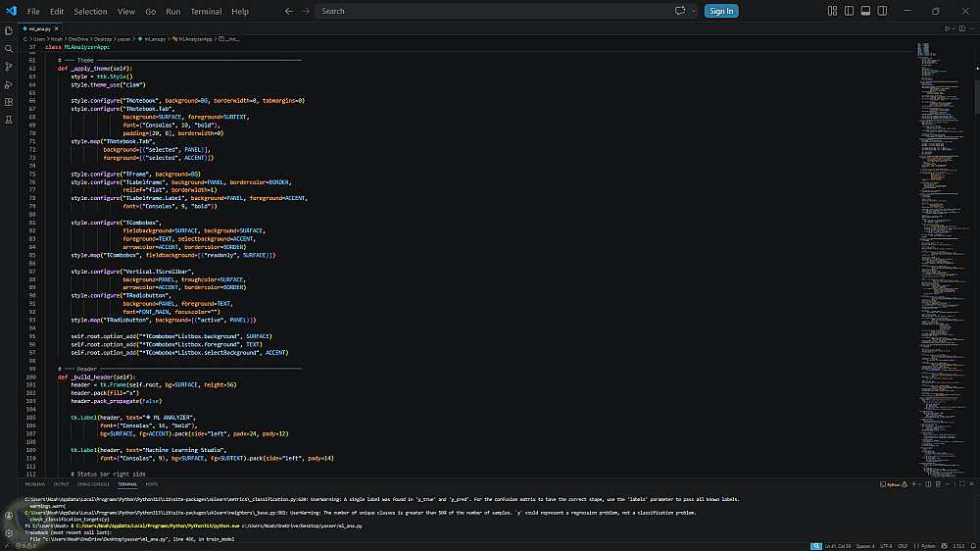Toggle the primary side bar layout button
980x551 pixels.
click(x=847, y=11)
